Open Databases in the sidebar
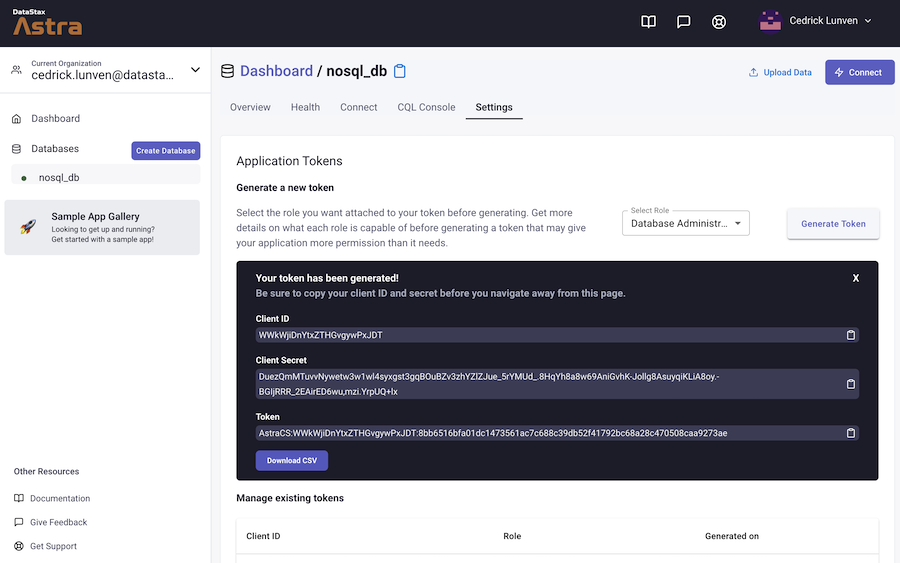Viewport: 900px width, 563px height. (55, 149)
